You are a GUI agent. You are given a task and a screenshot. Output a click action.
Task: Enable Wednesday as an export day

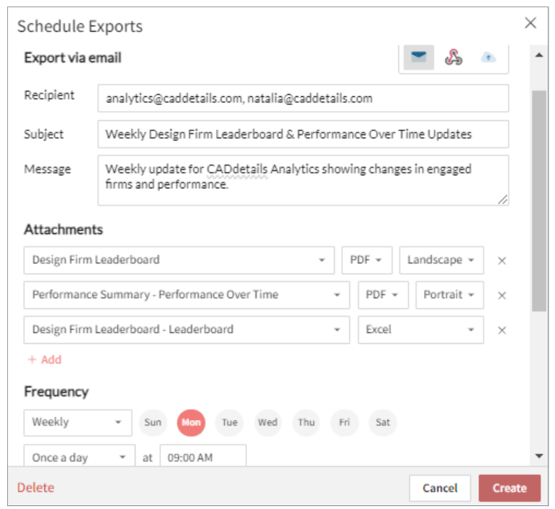(x=268, y=422)
